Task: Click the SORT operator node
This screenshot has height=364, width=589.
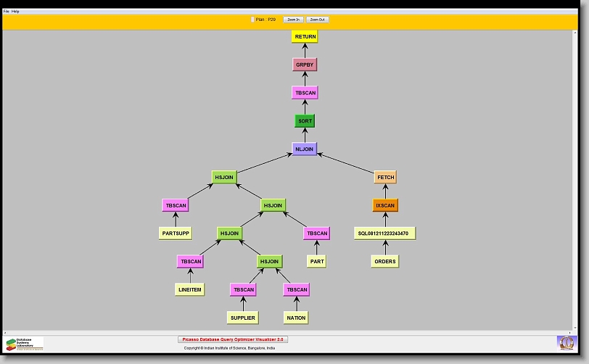Action: pyautogui.click(x=305, y=121)
